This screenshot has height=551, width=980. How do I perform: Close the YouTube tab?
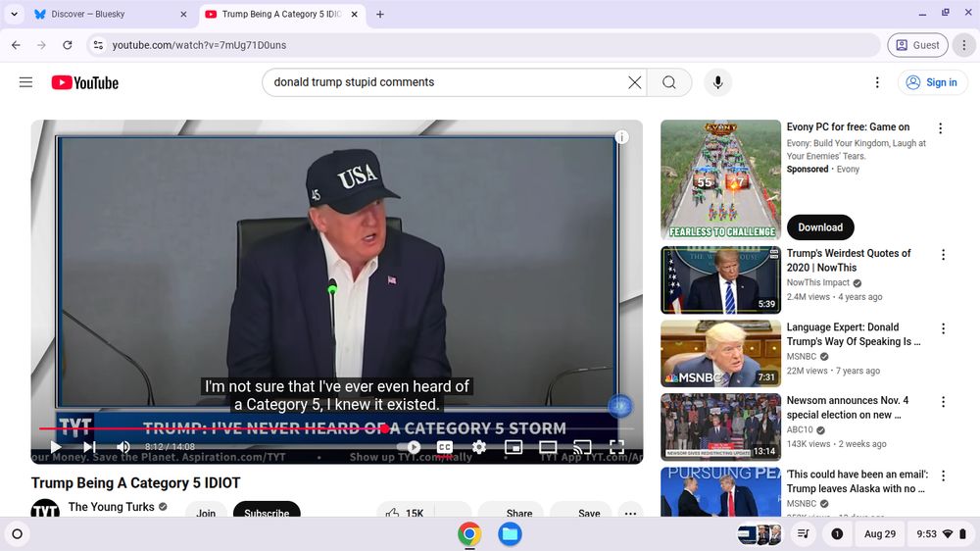click(x=355, y=14)
